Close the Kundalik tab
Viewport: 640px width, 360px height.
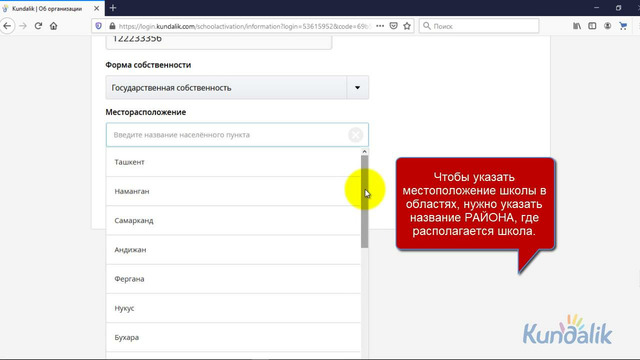pyautogui.click(x=96, y=8)
